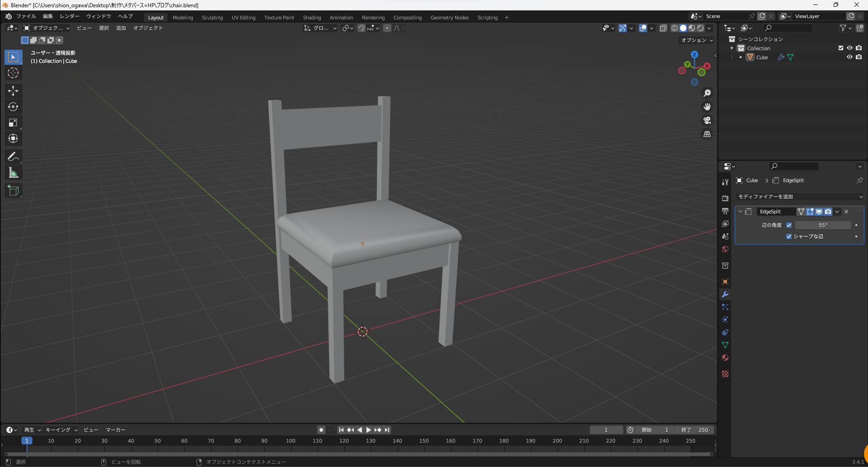Screen dimensions: 868x467
Task: Select the Scale tool
Action: (13, 123)
